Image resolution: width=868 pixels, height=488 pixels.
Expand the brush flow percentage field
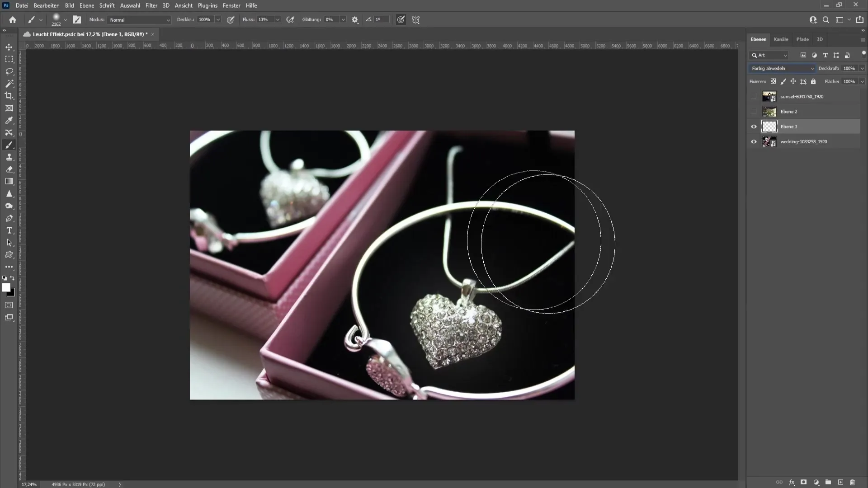point(278,20)
